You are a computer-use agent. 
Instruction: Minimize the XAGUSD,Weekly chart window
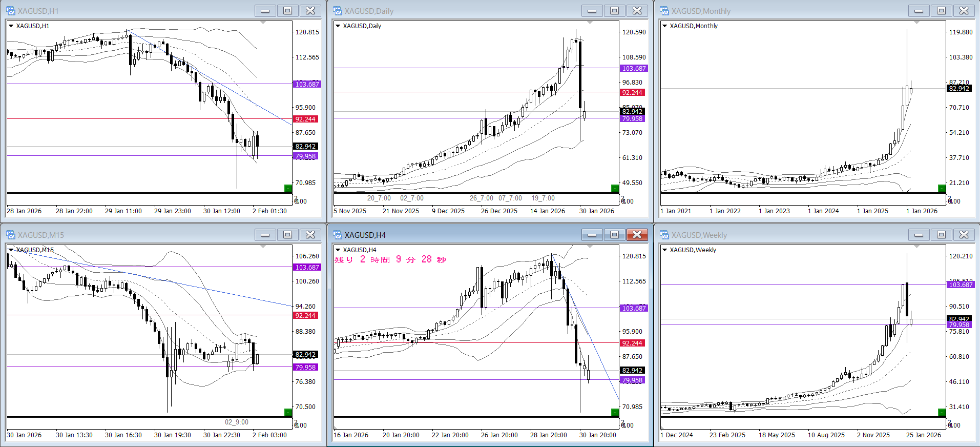tap(919, 235)
